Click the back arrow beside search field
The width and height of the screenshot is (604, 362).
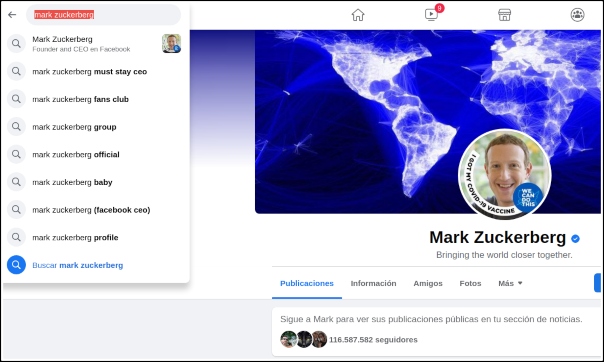12,15
